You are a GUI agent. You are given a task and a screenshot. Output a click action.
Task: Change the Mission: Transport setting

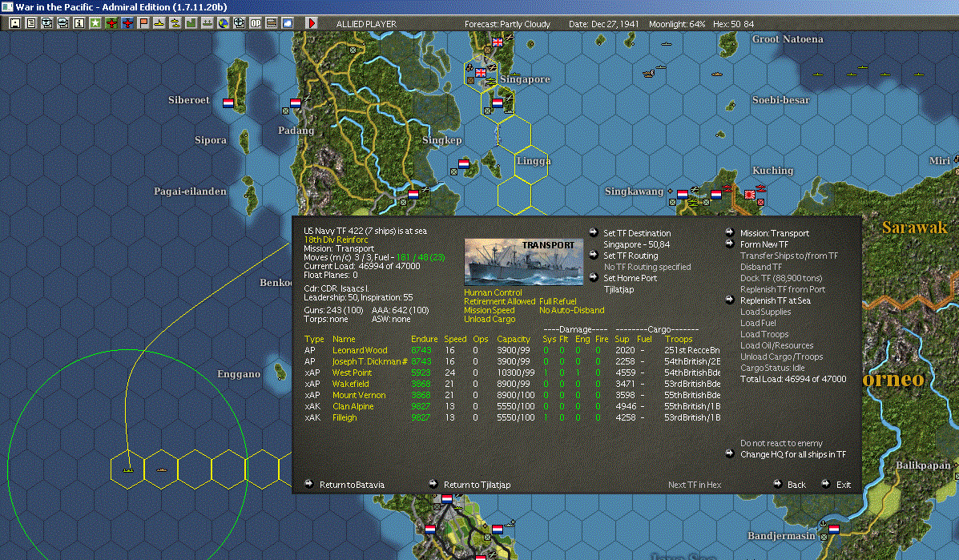[x=774, y=233]
